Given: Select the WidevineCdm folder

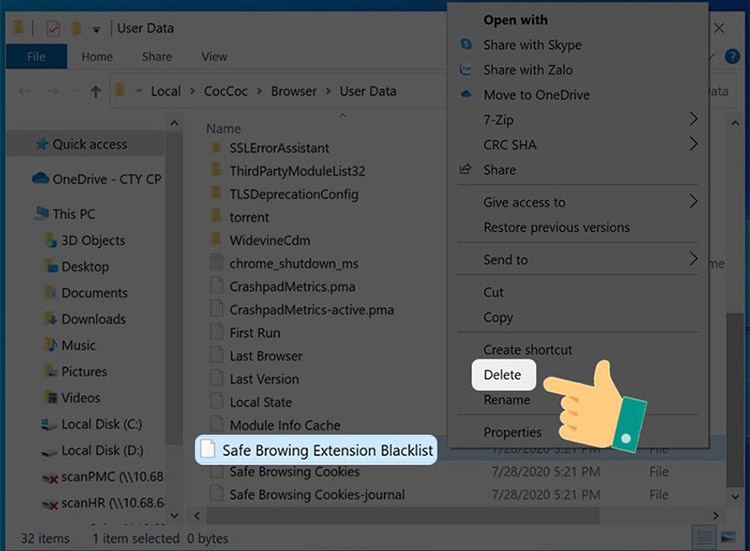Looking at the screenshot, I should coord(269,240).
